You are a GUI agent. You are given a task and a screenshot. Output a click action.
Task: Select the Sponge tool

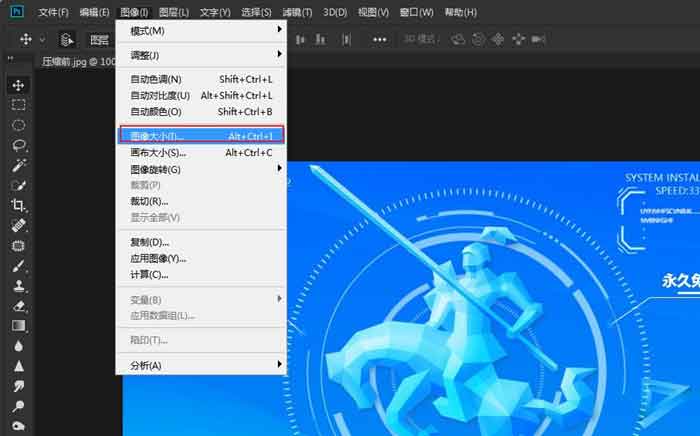(18, 426)
